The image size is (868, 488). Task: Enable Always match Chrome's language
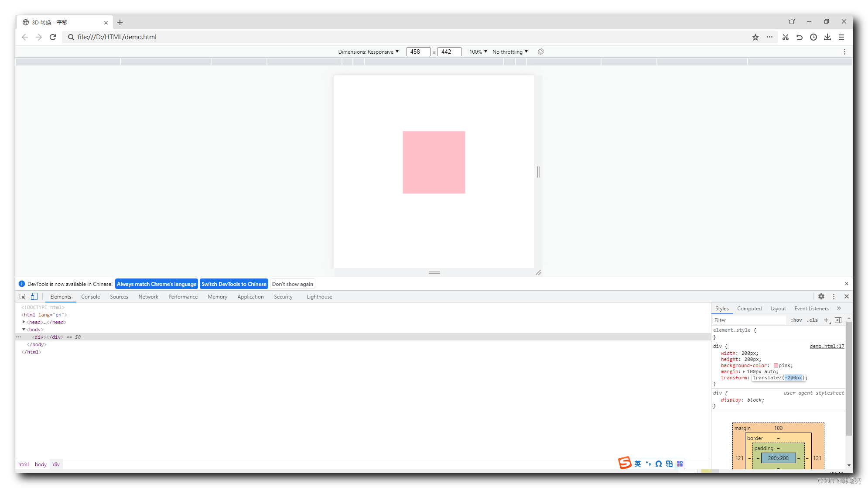pos(156,284)
